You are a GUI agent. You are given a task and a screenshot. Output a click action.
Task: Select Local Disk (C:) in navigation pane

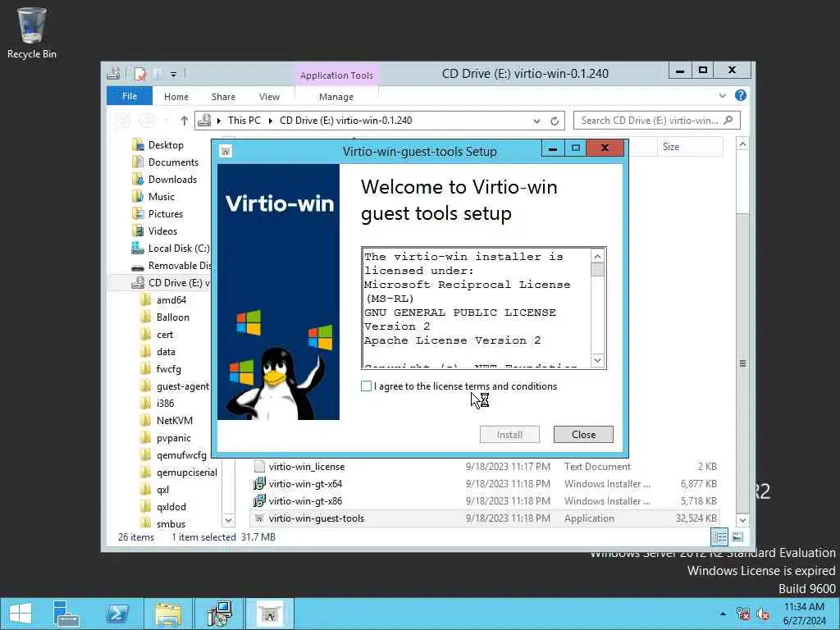[x=178, y=249]
